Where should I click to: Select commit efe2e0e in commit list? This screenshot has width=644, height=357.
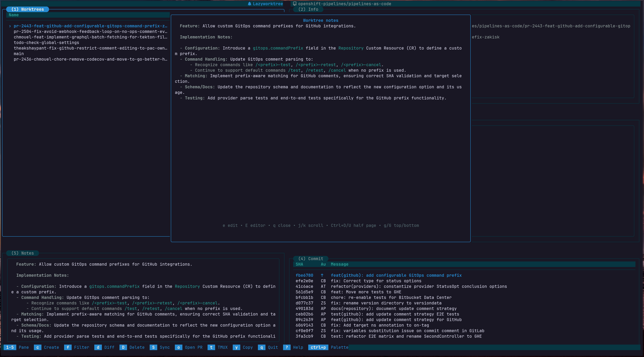[304, 281]
